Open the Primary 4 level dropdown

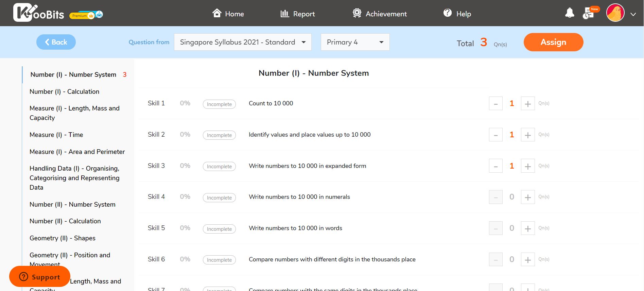355,42
